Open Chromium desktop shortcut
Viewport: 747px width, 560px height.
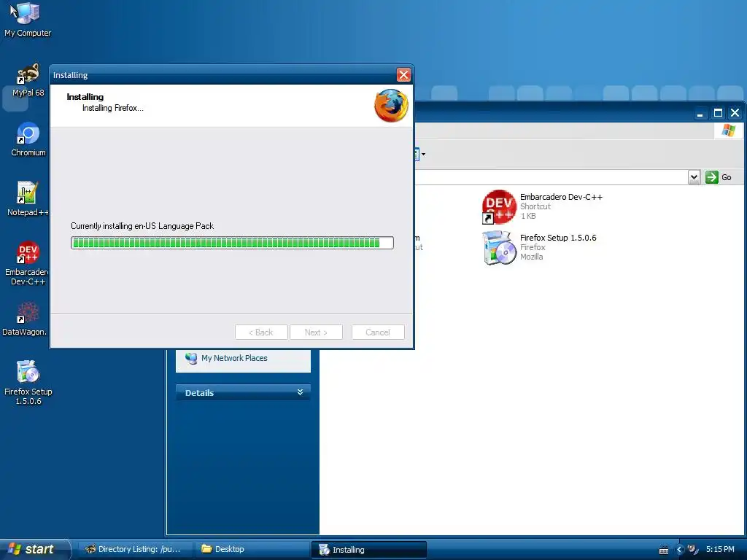pyautogui.click(x=28, y=139)
